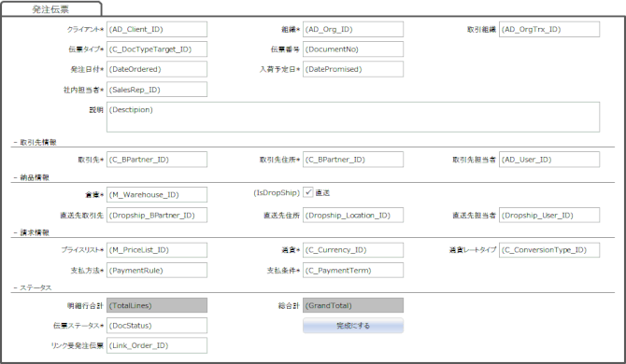This screenshot has width=626, height=364.
Task: Toggle the 直送 IsDropShip checkbox
Action: [308, 192]
